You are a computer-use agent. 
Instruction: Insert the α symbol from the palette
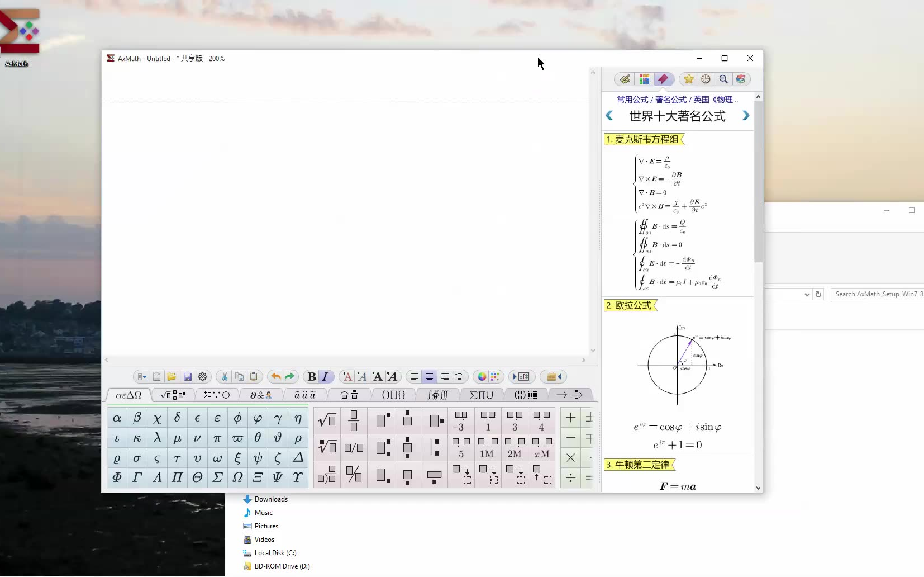(x=117, y=417)
